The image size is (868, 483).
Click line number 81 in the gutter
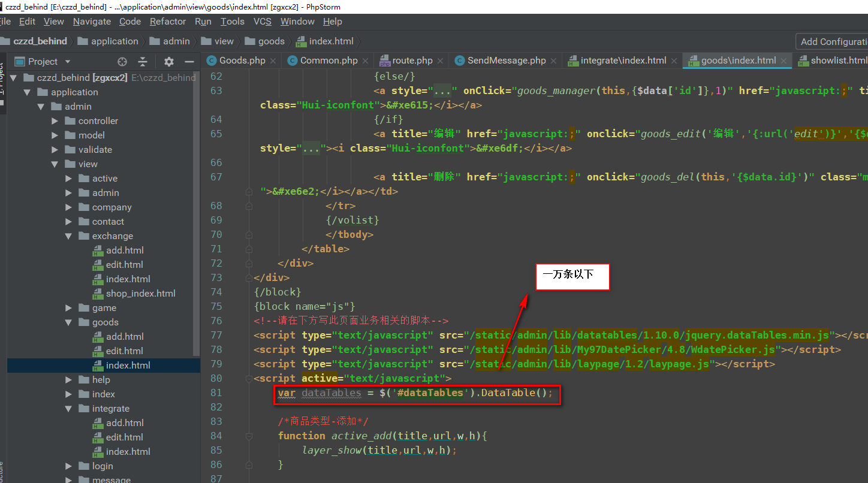[x=216, y=393]
